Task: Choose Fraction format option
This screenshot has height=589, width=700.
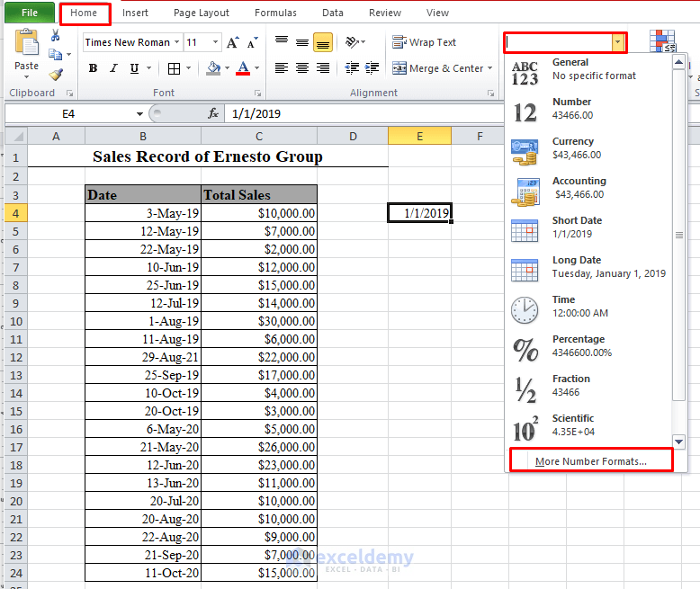Action: click(x=588, y=388)
